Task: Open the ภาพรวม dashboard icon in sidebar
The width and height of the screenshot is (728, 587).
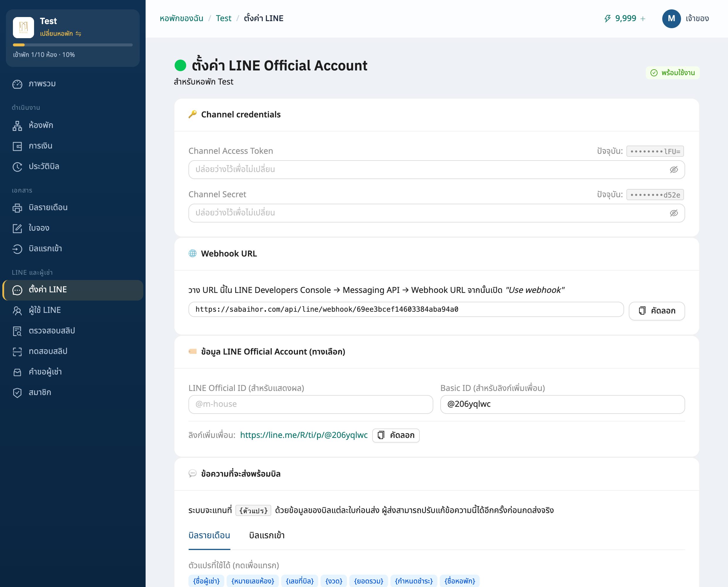Action: tap(17, 84)
